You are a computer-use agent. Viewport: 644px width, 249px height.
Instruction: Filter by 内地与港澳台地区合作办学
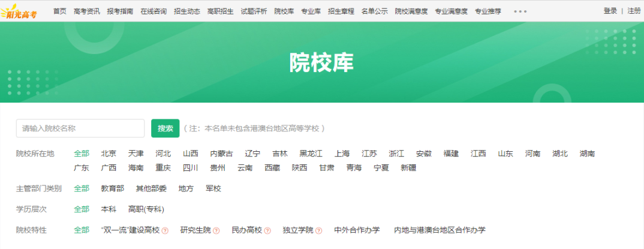click(440, 230)
